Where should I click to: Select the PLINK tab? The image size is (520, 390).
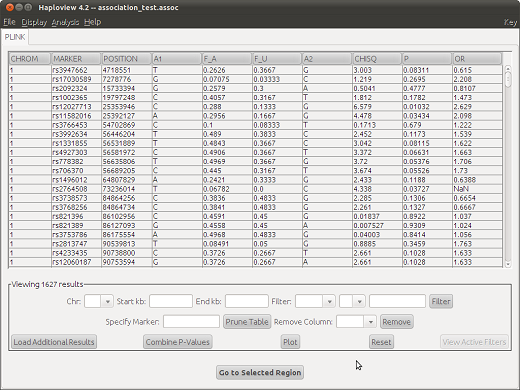coord(15,37)
